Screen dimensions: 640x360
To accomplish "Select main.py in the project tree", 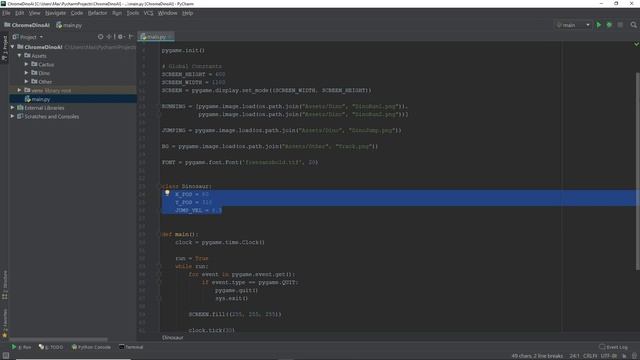I will pos(73,99).
